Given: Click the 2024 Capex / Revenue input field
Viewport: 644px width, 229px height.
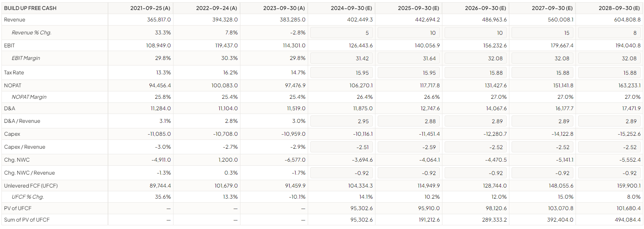Looking at the screenshot, I should click(341, 147).
